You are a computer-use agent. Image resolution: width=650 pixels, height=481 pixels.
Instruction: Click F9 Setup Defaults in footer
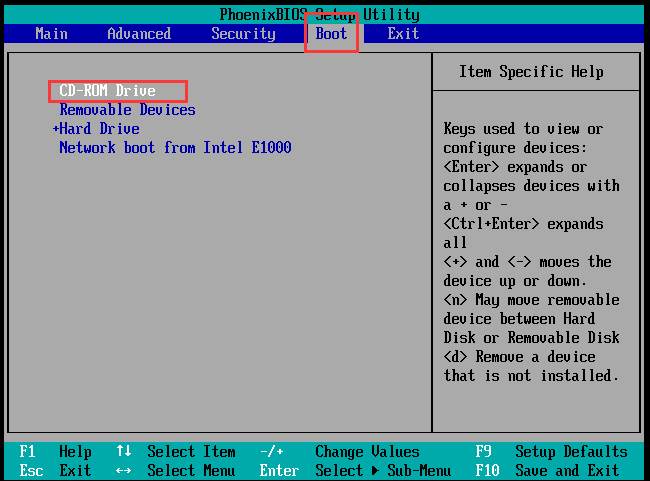click(x=551, y=452)
